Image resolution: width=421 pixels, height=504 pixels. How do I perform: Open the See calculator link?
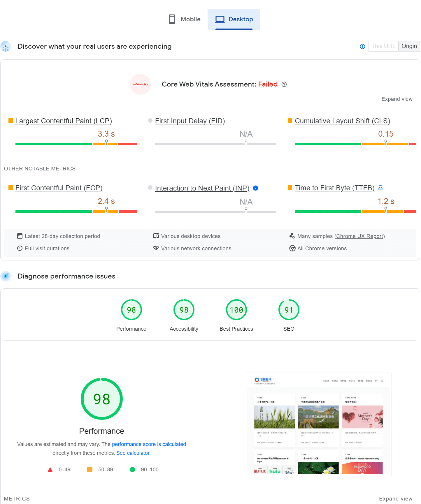(x=133, y=453)
